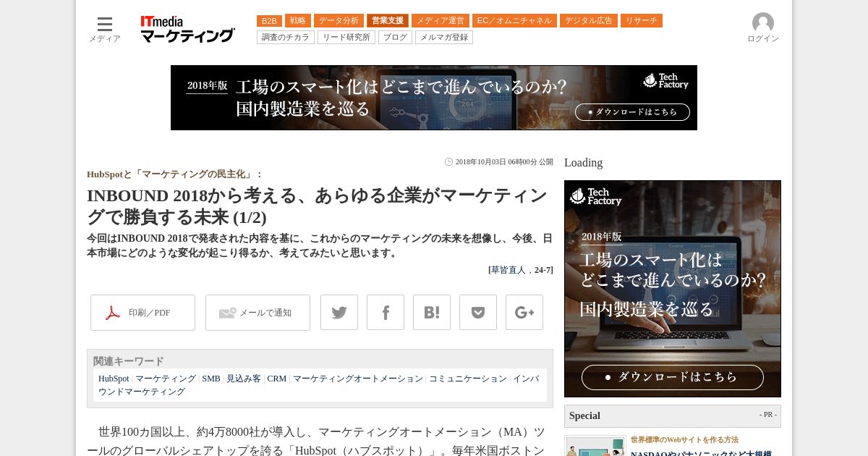This screenshot has height=456, width=868.
Task: Open the 世界標準のWebサイトを作る方法 special link
Action: point(684,440)
